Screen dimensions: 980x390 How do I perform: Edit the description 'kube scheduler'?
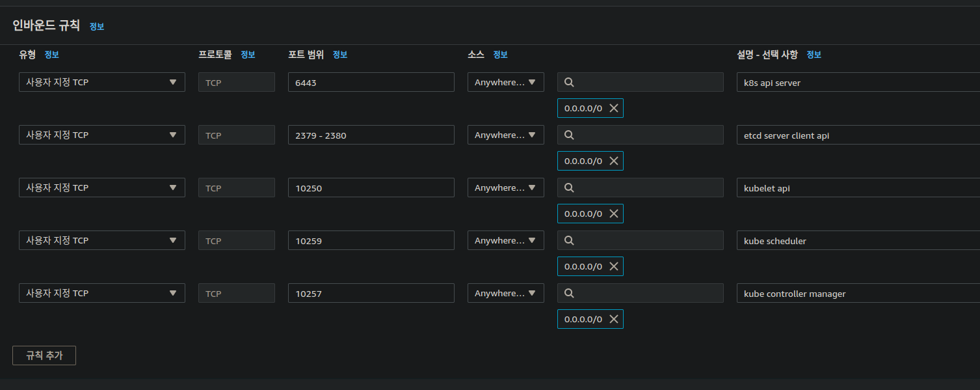pyautogui.click(x=858, y=240)
